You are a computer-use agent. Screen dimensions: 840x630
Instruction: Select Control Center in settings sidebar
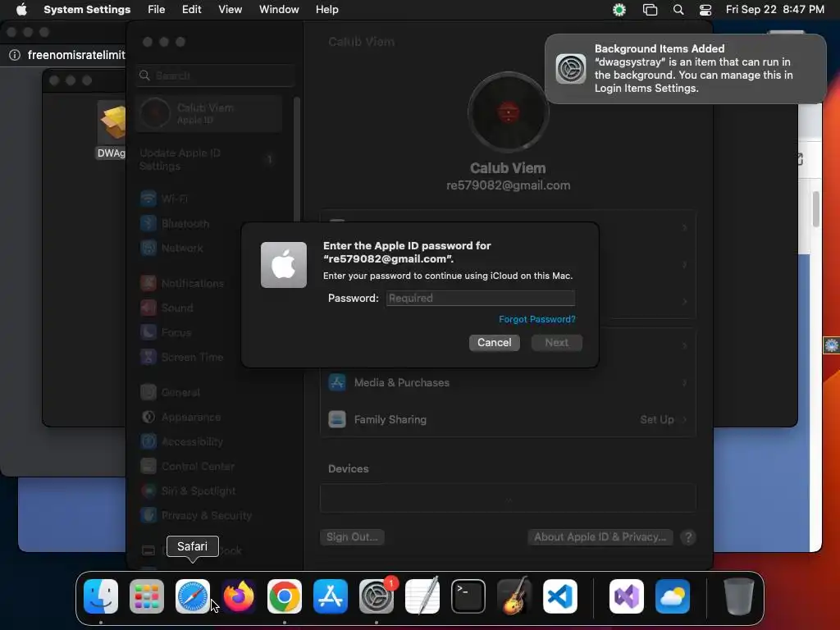pyautogui.click(x=209, y=467)
